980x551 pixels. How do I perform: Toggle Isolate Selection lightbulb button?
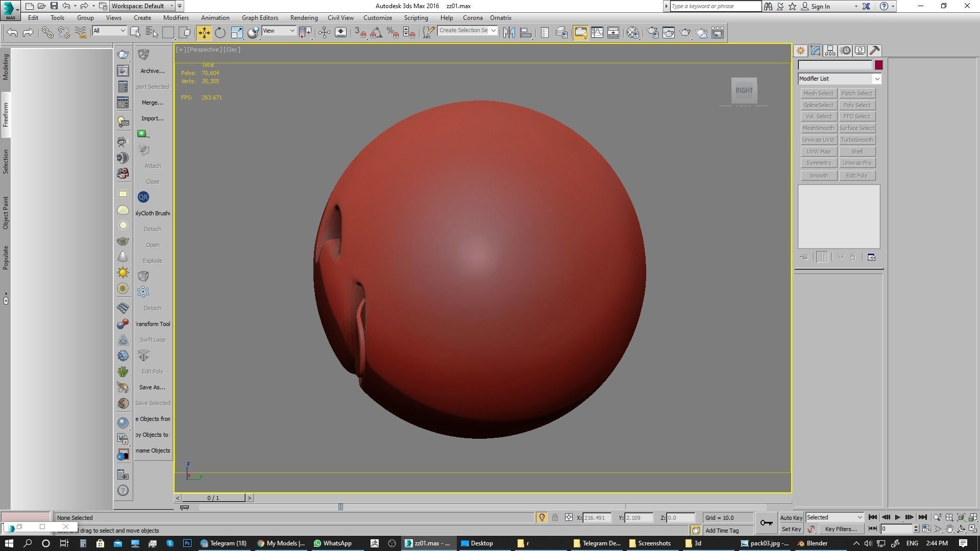click(x=542, y=517)
